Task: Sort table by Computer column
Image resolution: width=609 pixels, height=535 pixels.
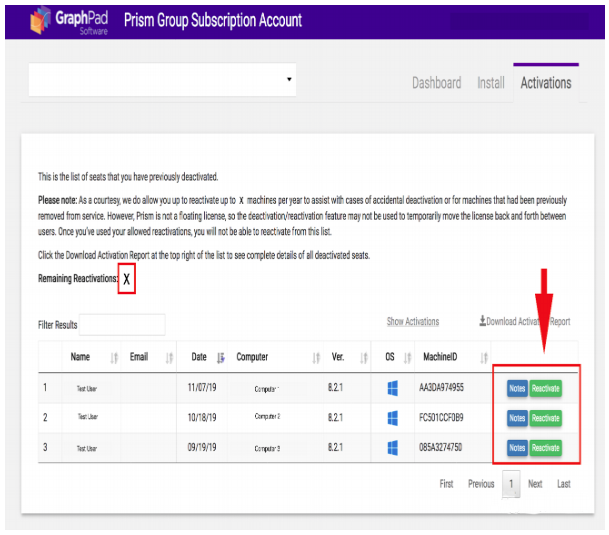Action: click(x=275, y=357)
